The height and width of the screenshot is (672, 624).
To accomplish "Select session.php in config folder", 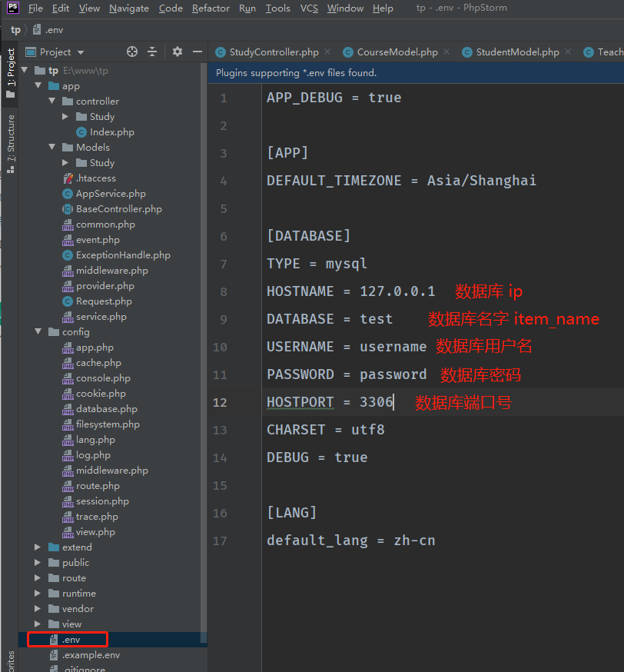I will [95, 501].
